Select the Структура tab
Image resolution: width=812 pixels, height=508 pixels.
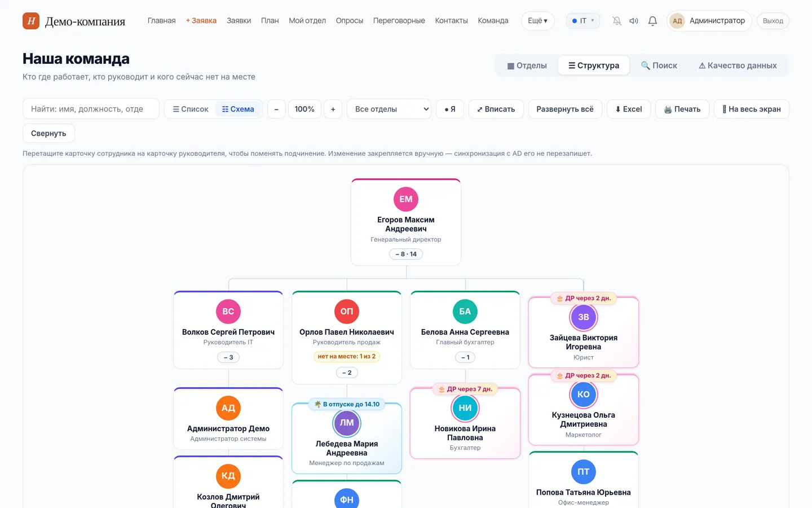tap(594, 65)
